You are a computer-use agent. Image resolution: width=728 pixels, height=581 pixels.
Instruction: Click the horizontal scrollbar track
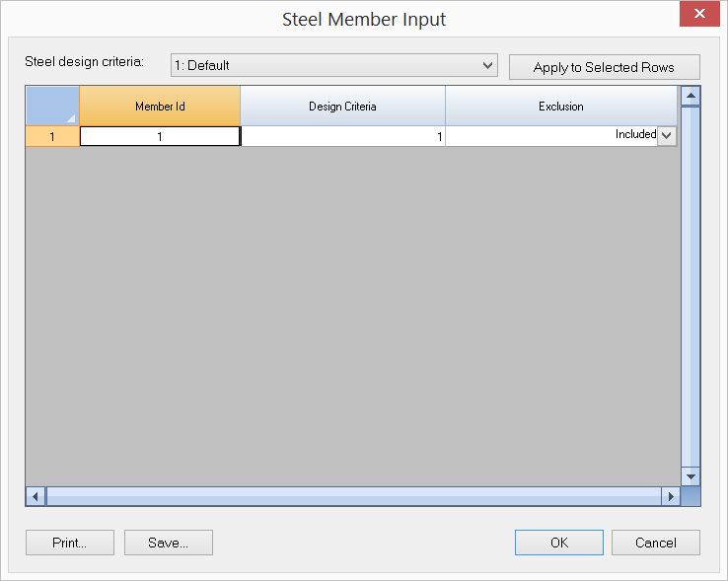pos(352,496)
